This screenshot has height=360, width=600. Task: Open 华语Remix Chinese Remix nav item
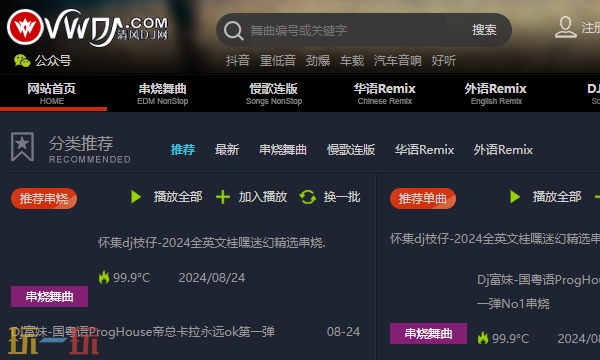pos(385,93)
